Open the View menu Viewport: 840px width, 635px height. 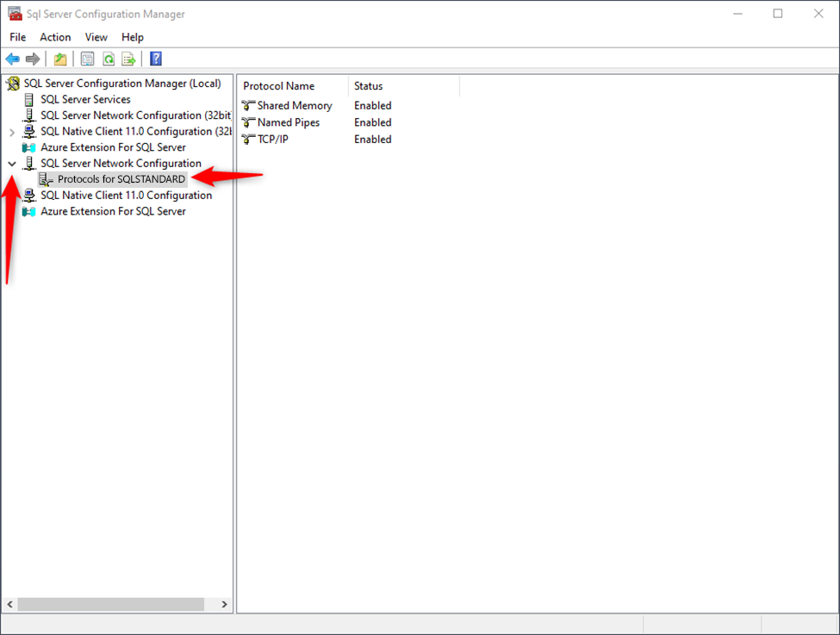[x=96, y=37]
